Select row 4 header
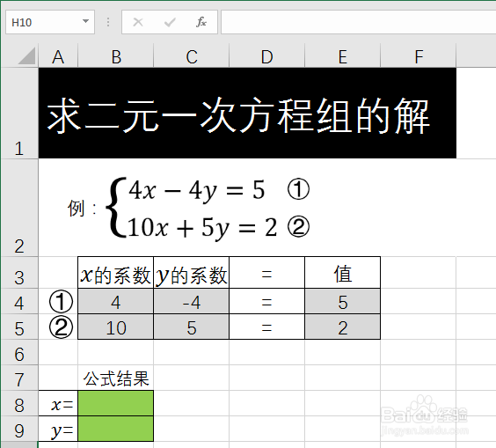The height and width of the screenshot is (448, 496). [19, 301]
